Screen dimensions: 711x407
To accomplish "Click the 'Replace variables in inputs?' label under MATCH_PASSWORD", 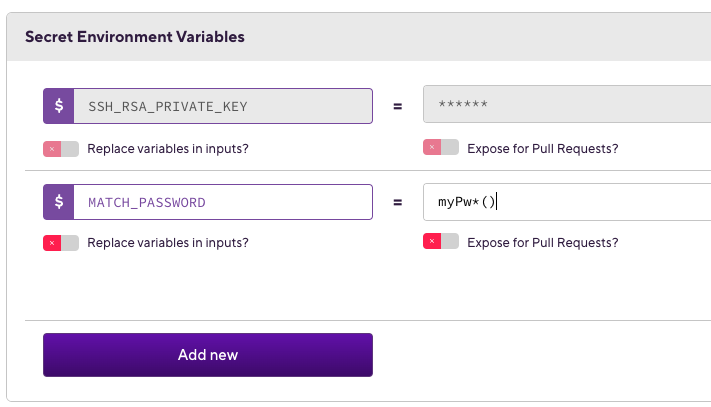I will [168, 243].
